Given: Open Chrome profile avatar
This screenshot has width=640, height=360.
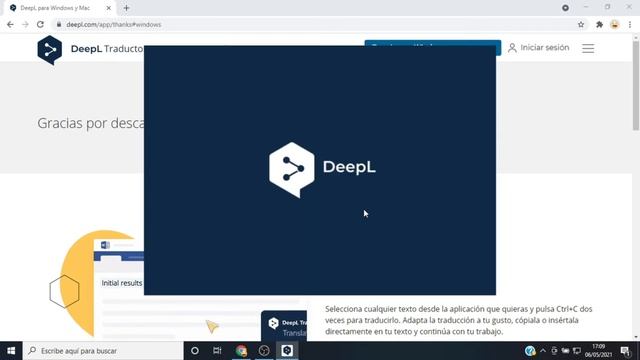Looking at the screenshot, I should [x=615, y=24].
